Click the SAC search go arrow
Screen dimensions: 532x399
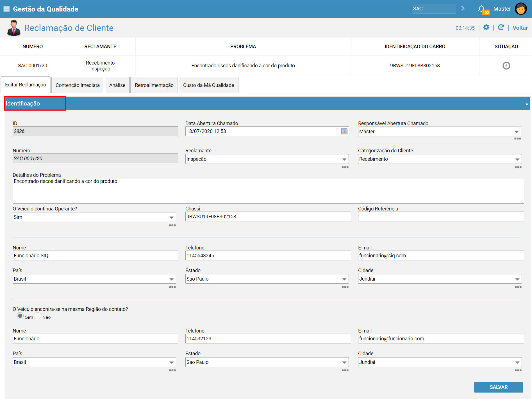463,8
